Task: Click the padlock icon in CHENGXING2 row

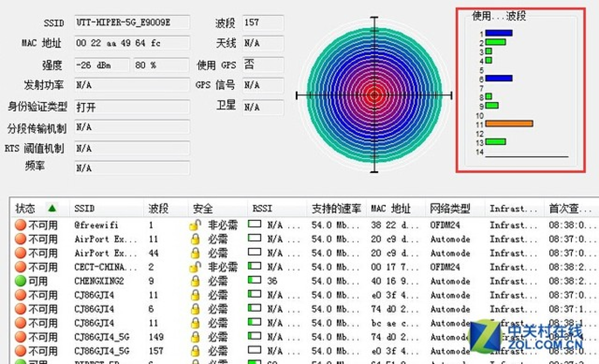Action: (x=195, y=281)
